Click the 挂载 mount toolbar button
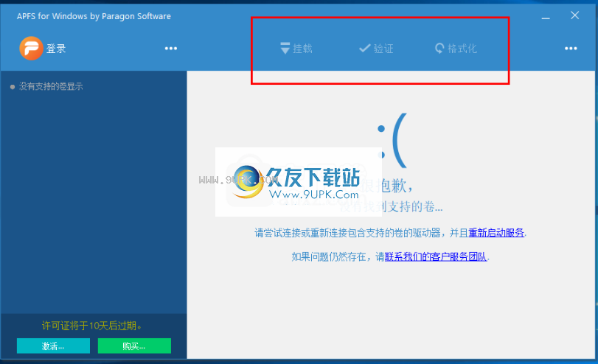 (296, 49)
